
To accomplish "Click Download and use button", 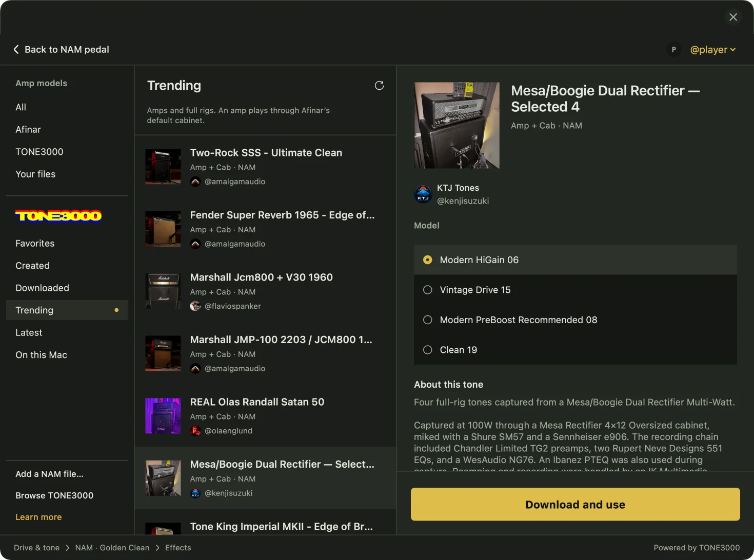I will (576, 505).
